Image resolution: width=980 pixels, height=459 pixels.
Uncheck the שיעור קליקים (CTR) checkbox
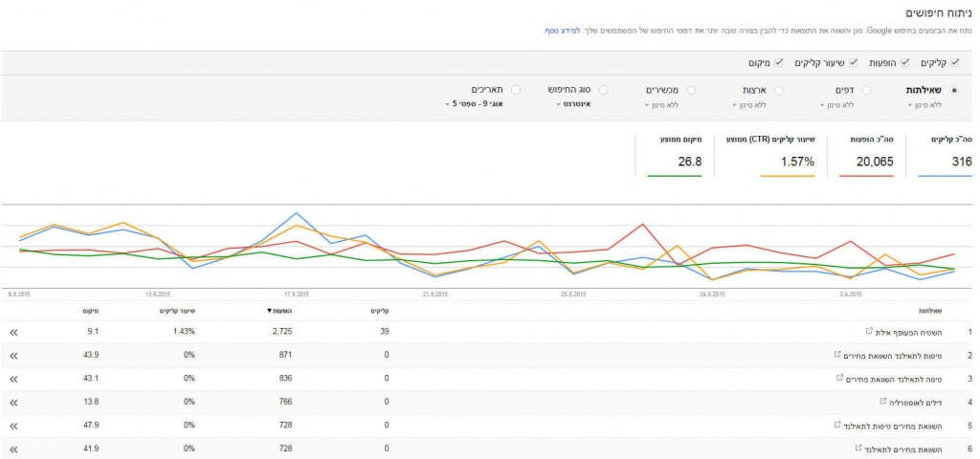[853, 62]
